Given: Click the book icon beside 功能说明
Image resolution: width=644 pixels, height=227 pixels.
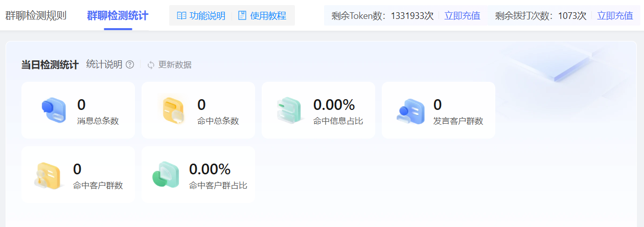Looking at the screenshot, I should pyautogui.click(x=181, y=16).
